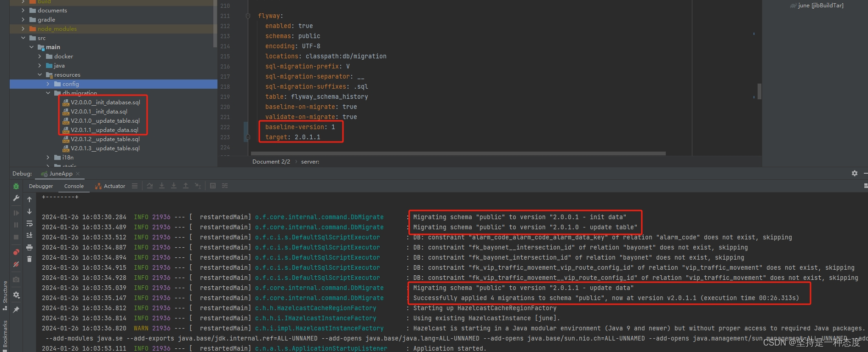Expand the config folder
868x352 pixels.
(48, 84)
